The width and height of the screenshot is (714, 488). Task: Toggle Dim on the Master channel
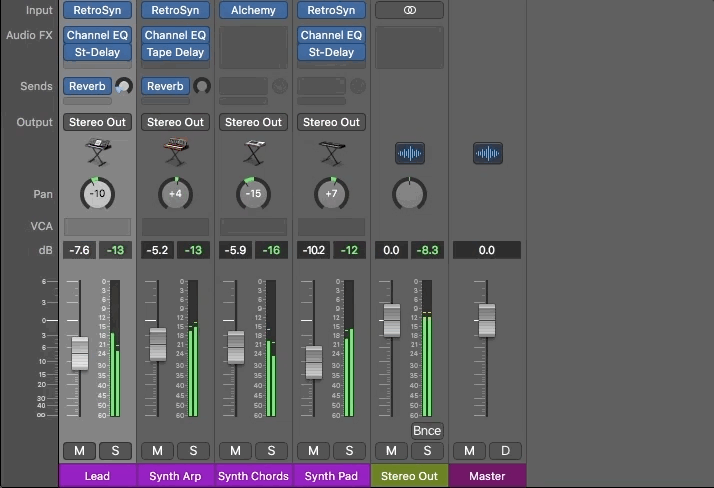(x=505, y=451)
